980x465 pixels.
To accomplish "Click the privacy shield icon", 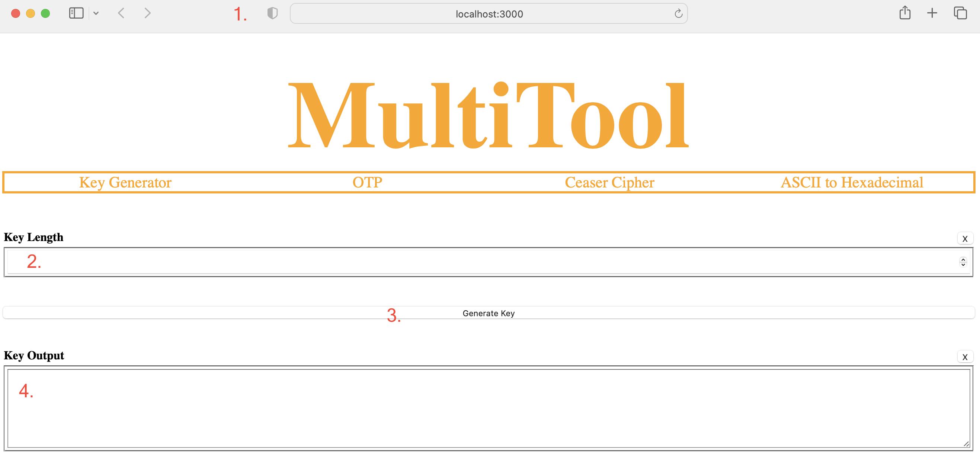I will point(272,13).
